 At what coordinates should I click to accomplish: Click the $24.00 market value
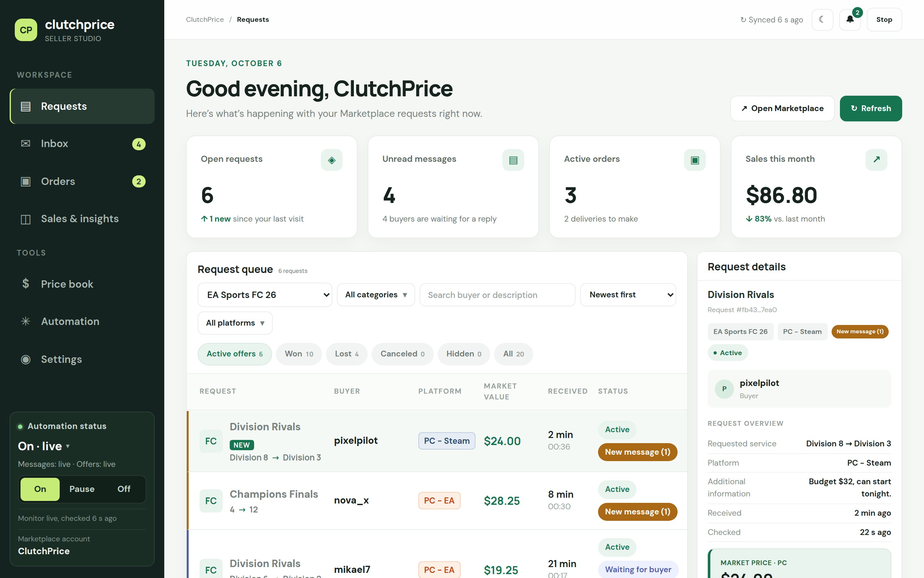pos(502,441)
